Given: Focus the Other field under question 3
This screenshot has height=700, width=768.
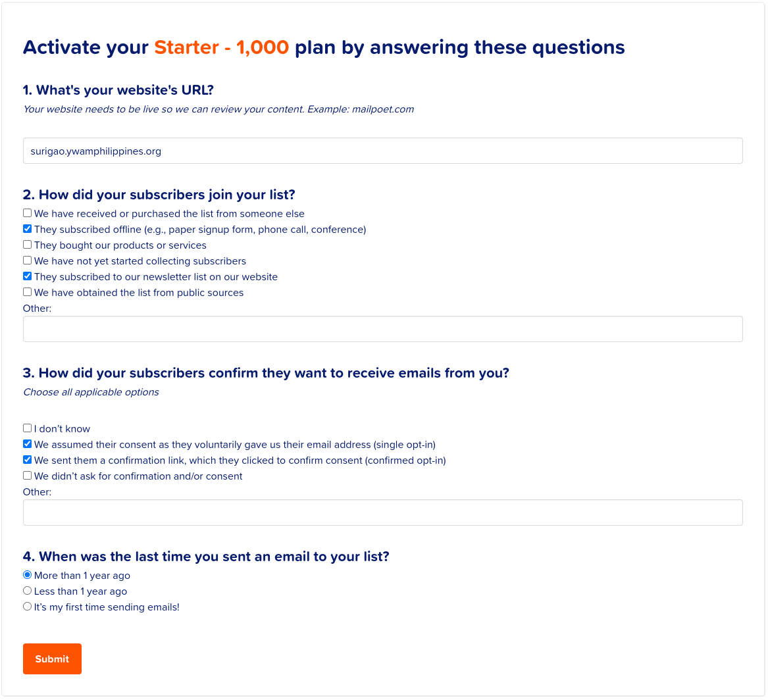Looking at the screenshot, I should pos(382,512).
